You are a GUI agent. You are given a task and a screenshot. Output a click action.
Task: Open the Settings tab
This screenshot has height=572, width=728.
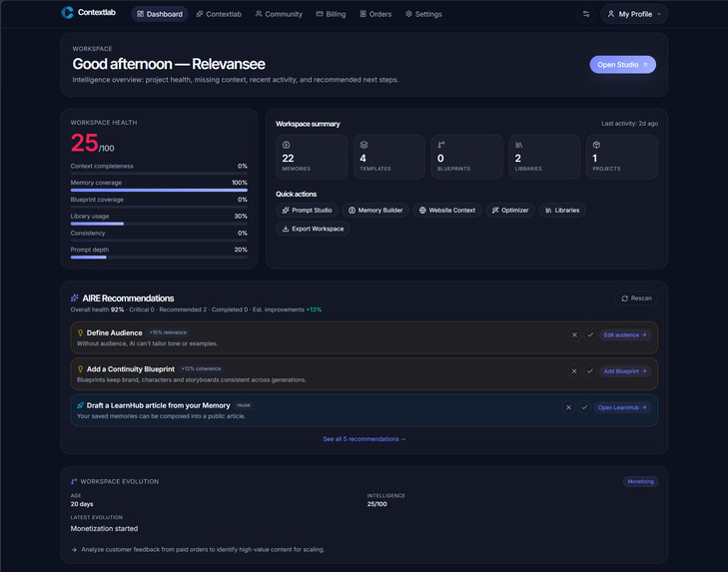[x=423, y=14]
